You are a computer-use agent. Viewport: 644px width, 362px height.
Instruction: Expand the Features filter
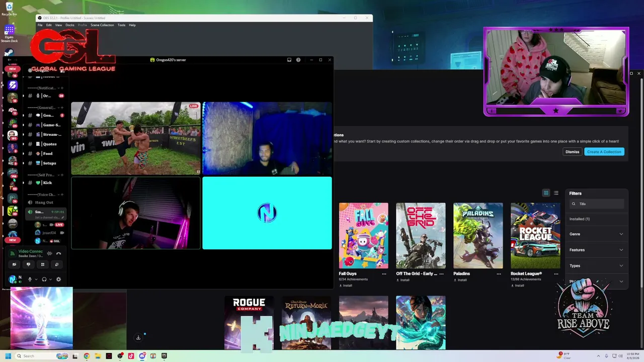pos(596,250)
